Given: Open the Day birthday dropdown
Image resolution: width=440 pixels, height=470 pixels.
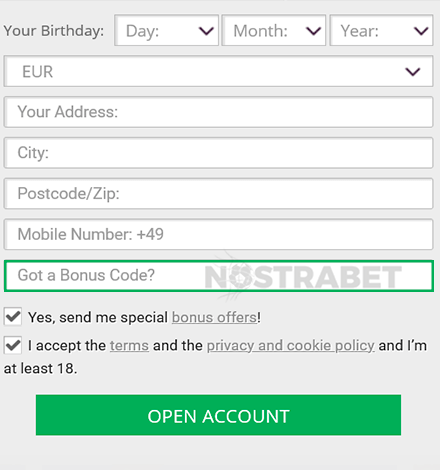Looking at the screenshot, I should (166, 31).
